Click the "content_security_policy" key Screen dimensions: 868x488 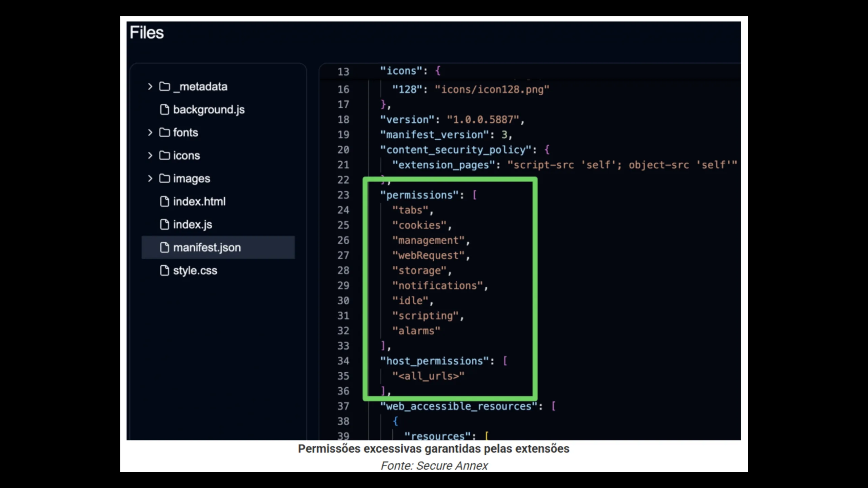[456, 150]
